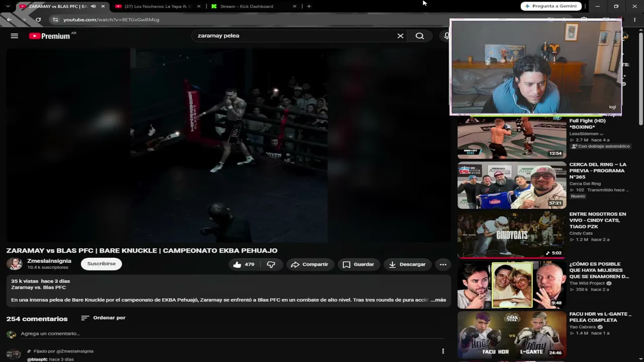Click the Suscribirse button

(101, 264)
